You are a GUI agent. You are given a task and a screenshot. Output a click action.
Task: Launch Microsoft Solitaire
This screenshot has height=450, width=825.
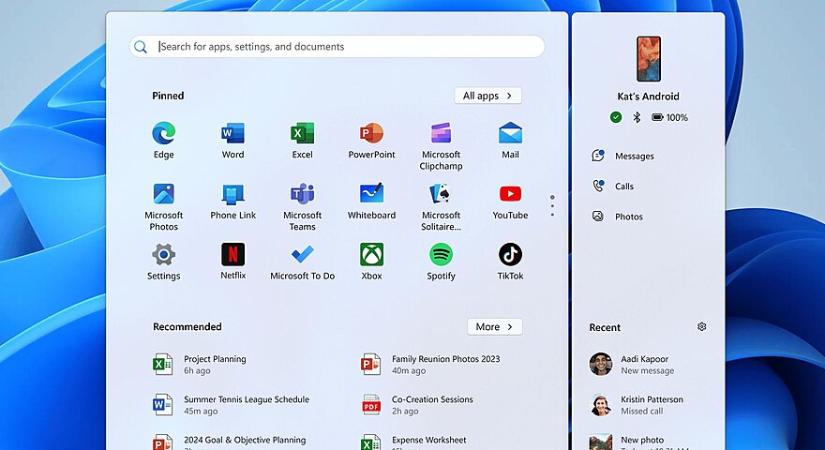pyautogui.click(x=441, y=206)
